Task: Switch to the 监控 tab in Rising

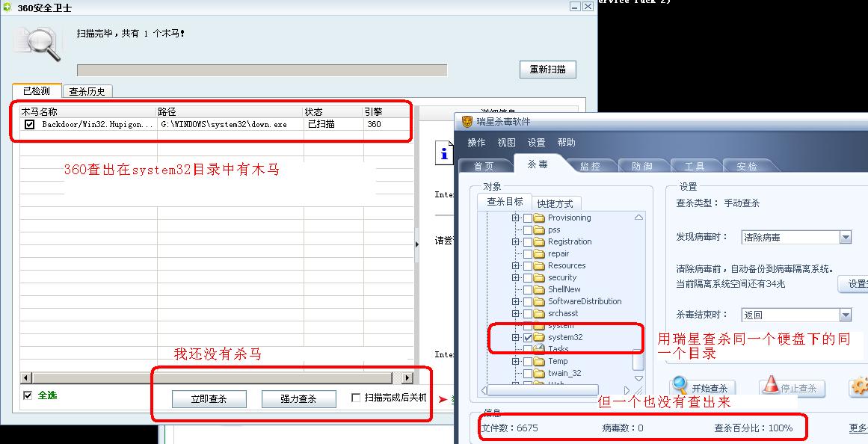Action: click(x=590, y=166)
